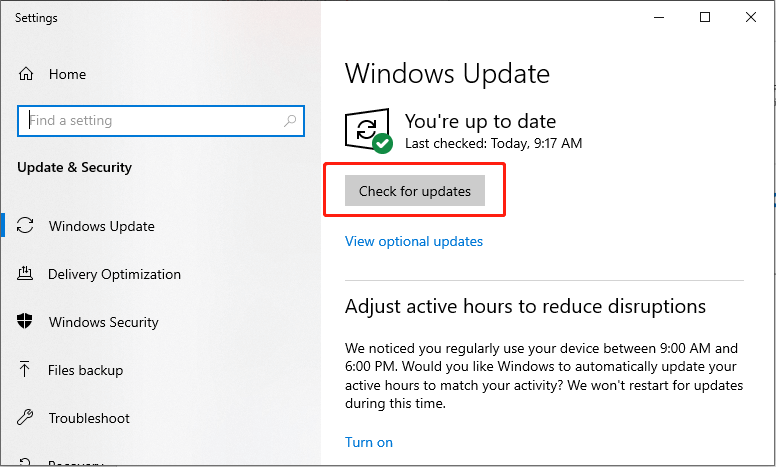This screenshot has width=776, height=467.
Task: Click the Windows Security shield icon
Action: pos(26,322)
